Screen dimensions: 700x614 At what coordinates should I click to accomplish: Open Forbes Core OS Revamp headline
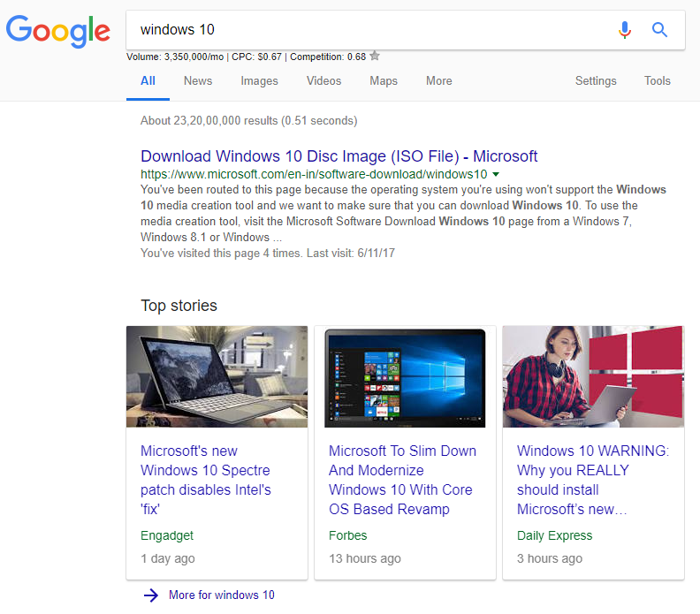click(x=402, y=480)
